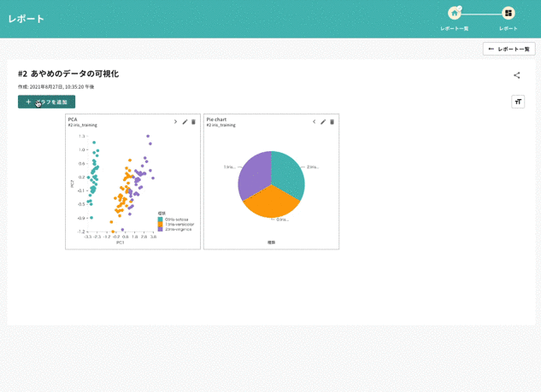Click the レポート heading in the header
The width and height of the screenshot is (541, 392).
tap(26, 19)
